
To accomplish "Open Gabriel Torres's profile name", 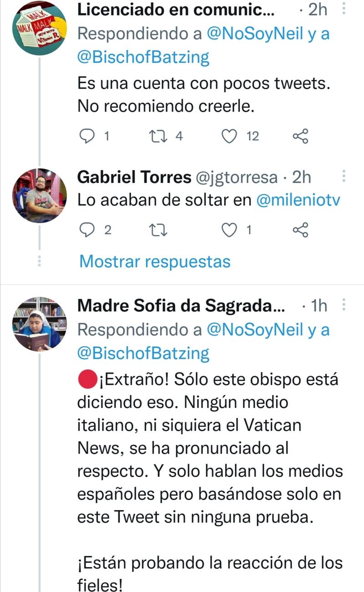I will [x=134, y=178].
